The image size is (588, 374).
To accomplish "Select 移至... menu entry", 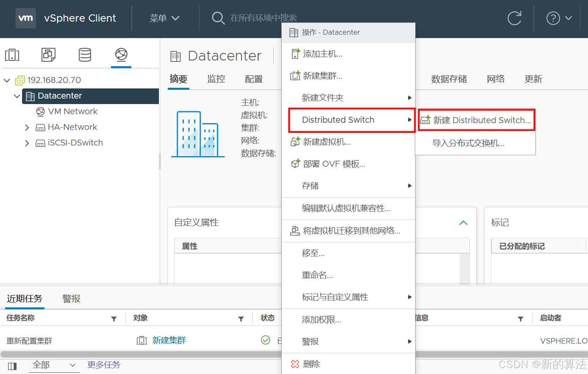I will click(x=348, y=253).
